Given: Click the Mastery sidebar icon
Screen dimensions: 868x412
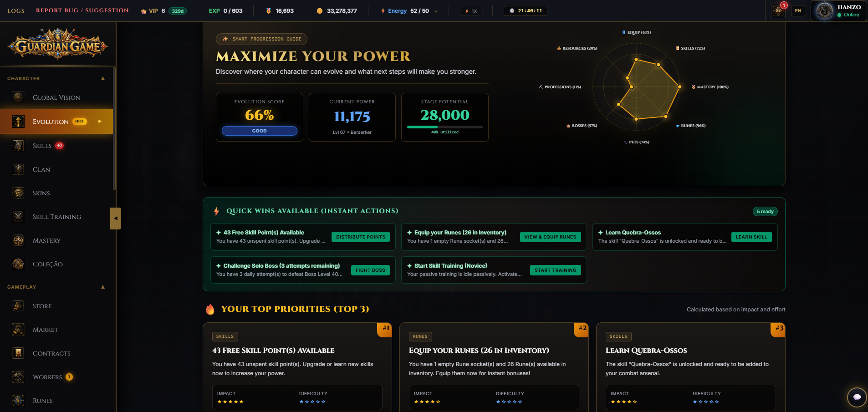Looking at the screenshot, I should [18, 240].
